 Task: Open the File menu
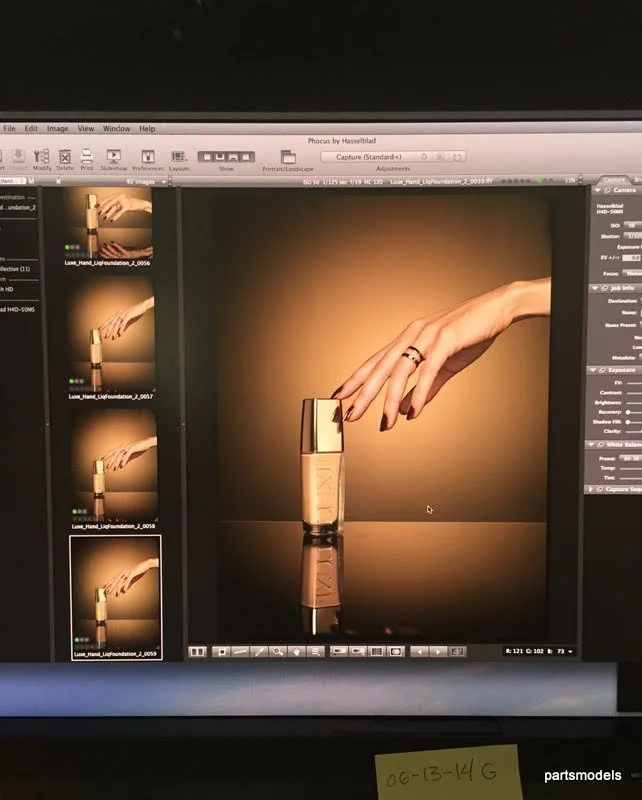pyautogui.click(x=10, y=129)
